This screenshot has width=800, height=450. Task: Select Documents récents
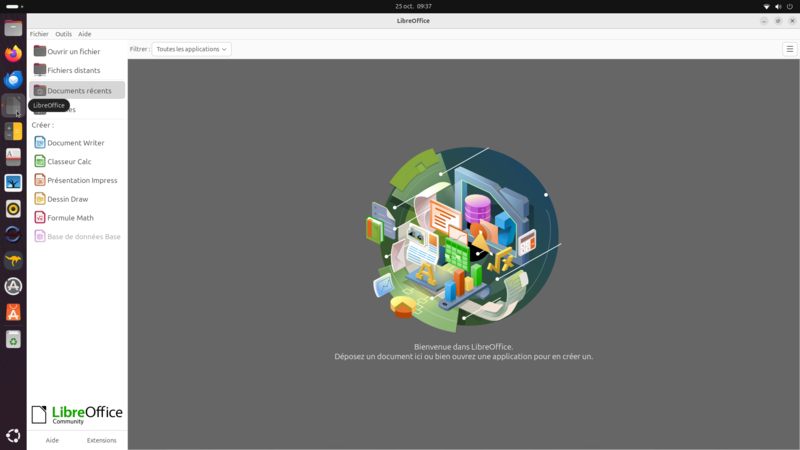(77, 90)
